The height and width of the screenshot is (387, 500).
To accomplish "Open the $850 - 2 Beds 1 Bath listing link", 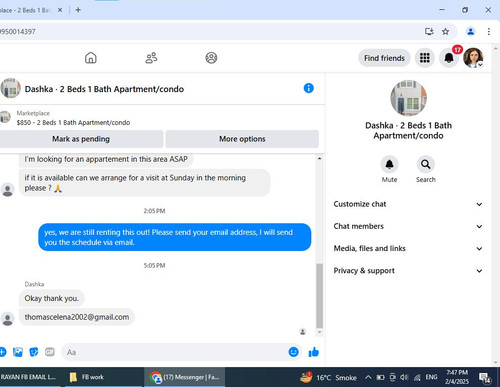I will click(x=73, y=123).
